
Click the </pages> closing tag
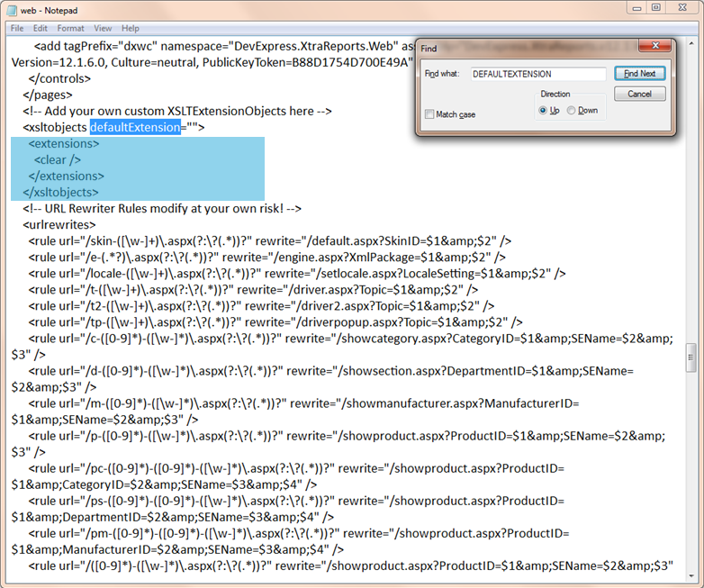click(48, 95)
